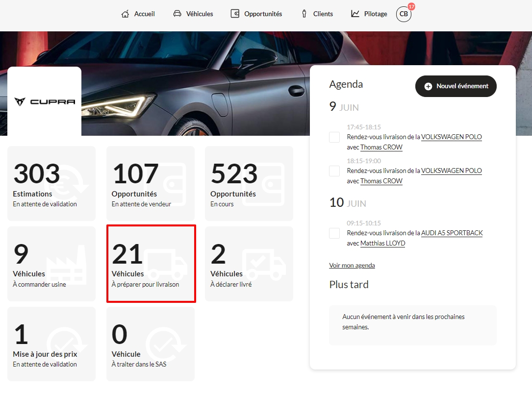
Task: Click checked truck icon on À déclarer livré card
Action: (x=264, y=265)
